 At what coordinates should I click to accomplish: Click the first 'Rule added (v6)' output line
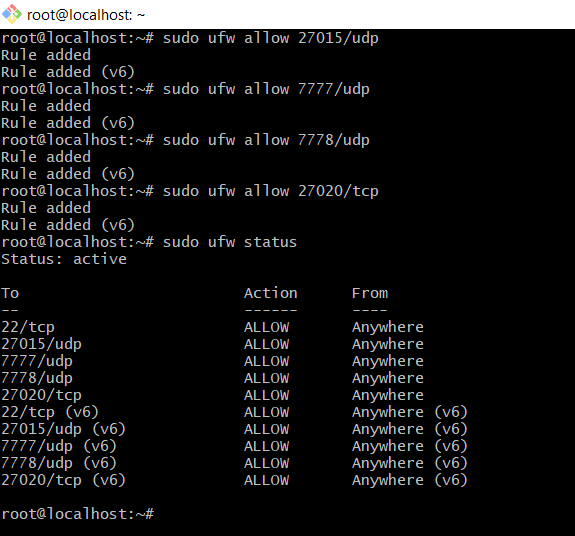[68, 72]
